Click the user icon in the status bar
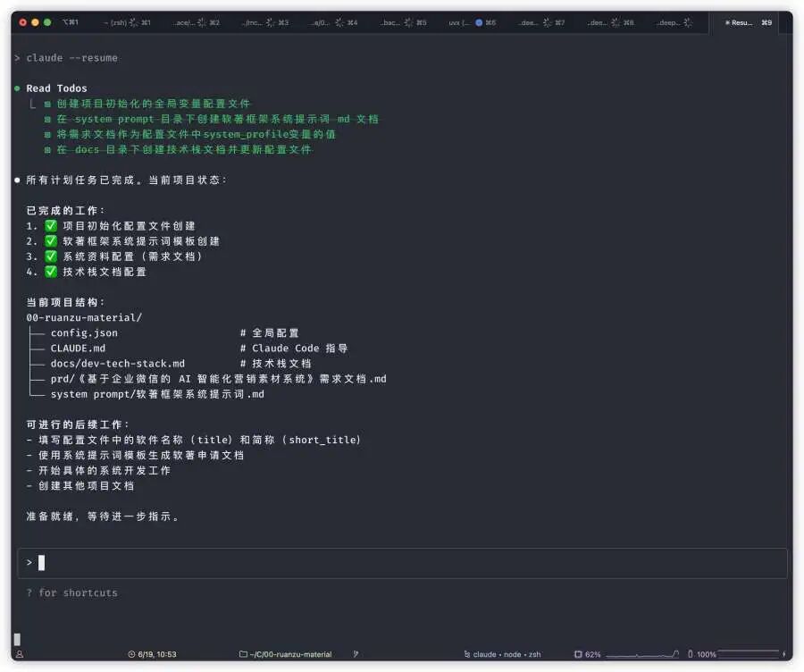 20,654
